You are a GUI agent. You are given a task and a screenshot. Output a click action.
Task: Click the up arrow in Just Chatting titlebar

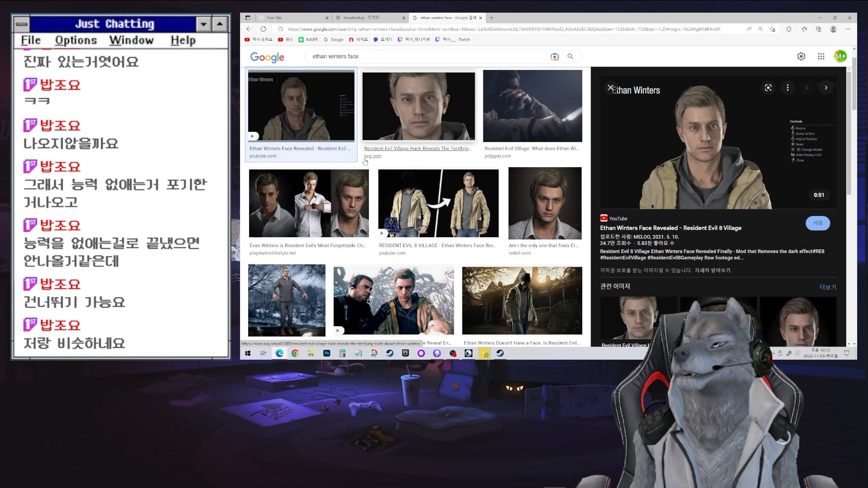220,24
